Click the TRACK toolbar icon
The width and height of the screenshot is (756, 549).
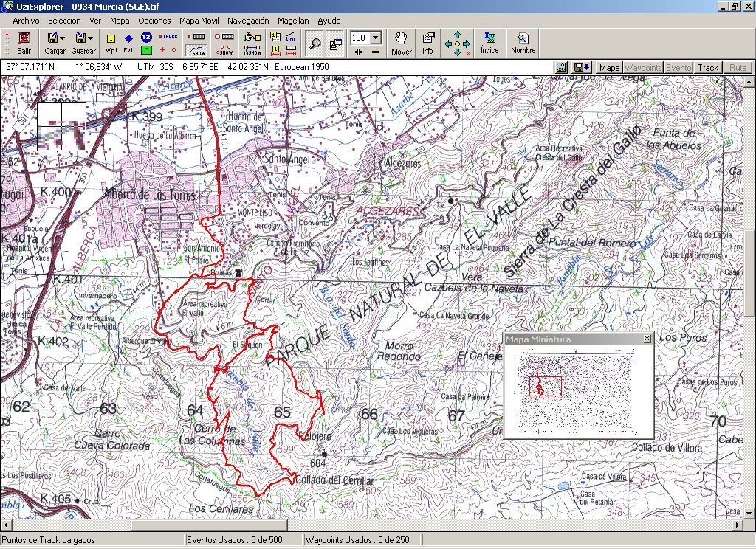(169, 37)
